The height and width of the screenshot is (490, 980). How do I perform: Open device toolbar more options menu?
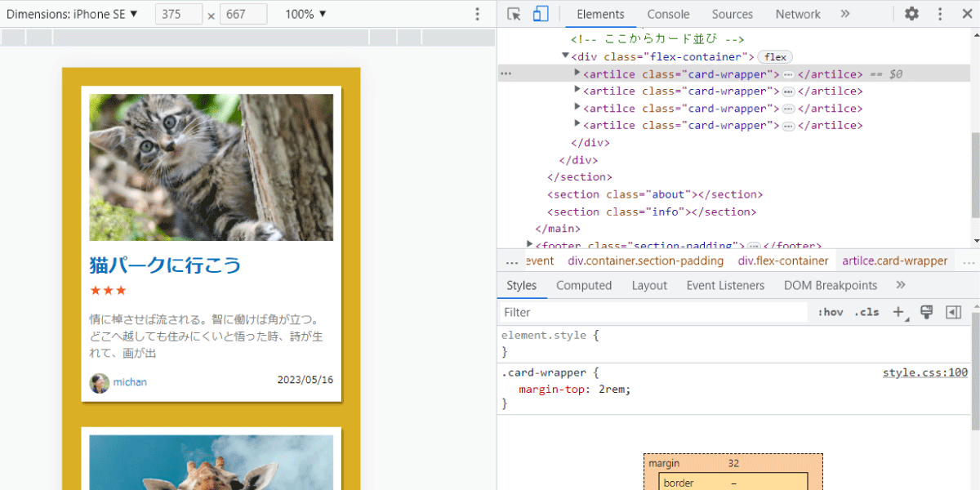(478, 14)
